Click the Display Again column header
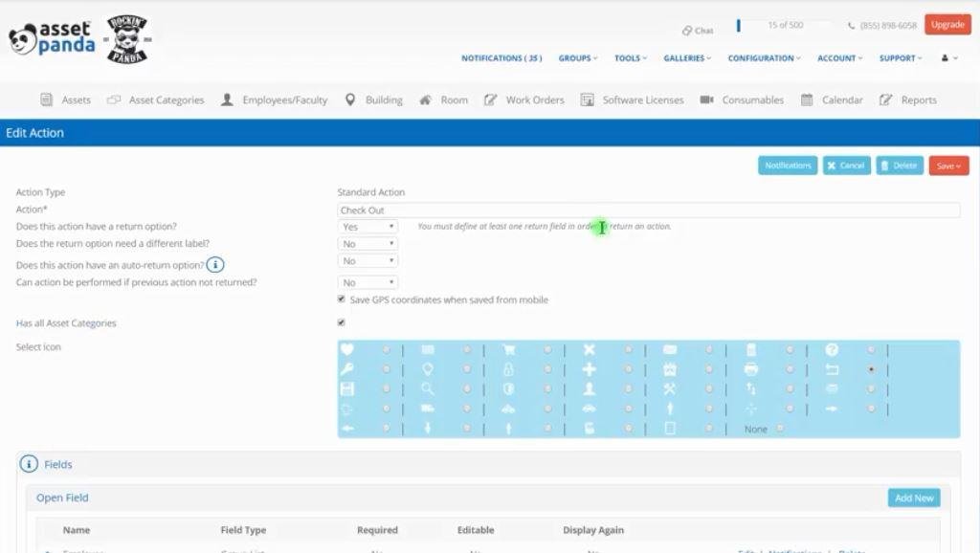This screenshot has width=980, height=553. pos(593,530)
